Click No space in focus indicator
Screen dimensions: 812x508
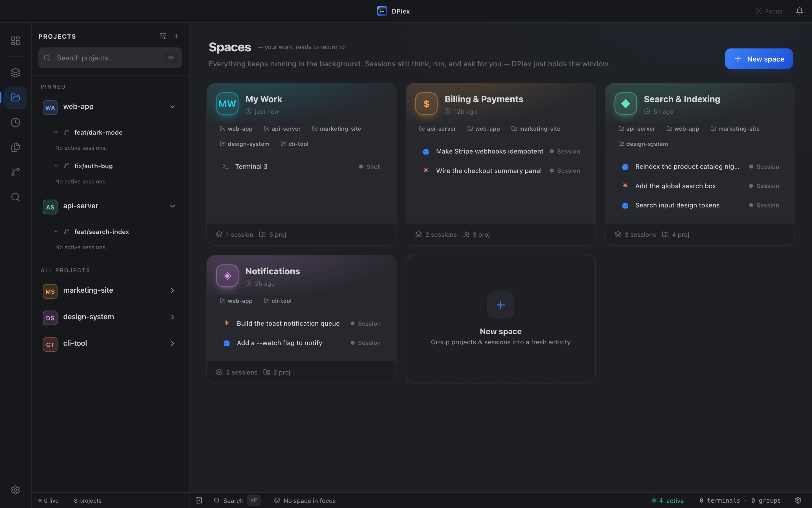305,501
